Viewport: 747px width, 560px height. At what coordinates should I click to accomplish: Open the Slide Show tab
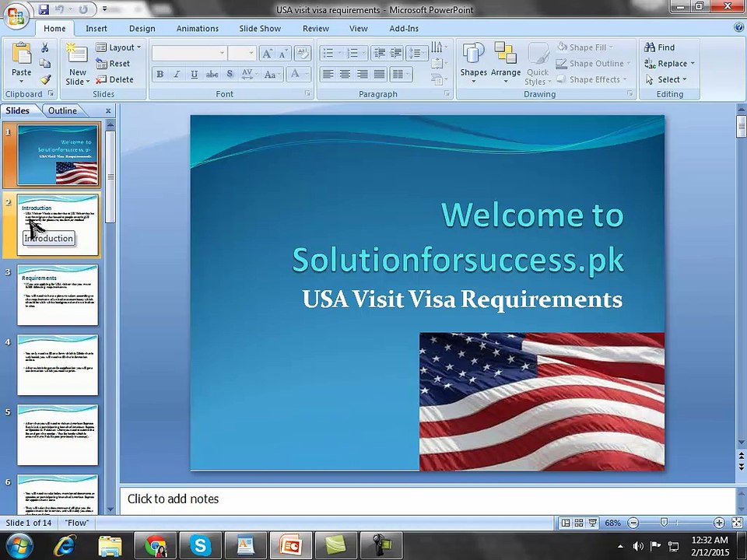tap(260, 29)
